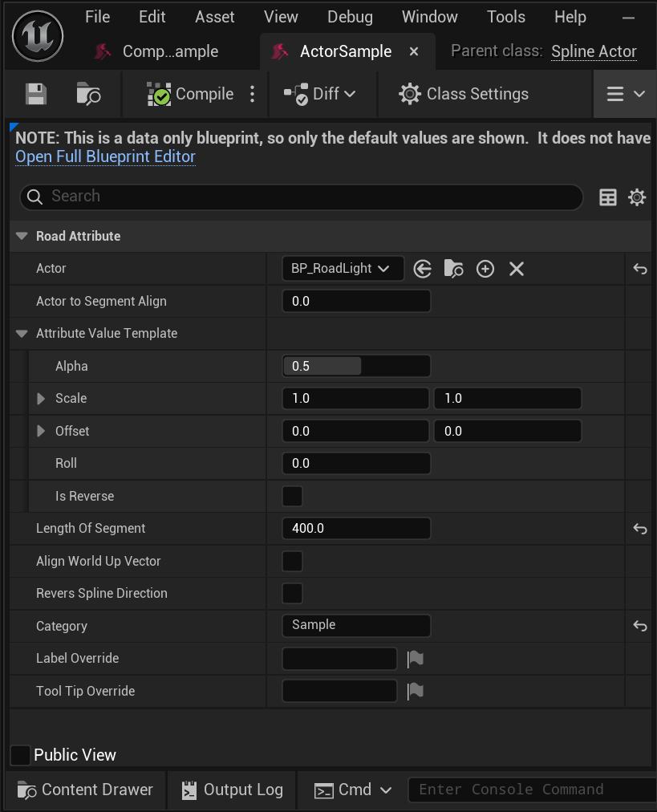This screenshot has height=812, width=657.
Task: Compile the blueprint
Action: click(191, 94)
